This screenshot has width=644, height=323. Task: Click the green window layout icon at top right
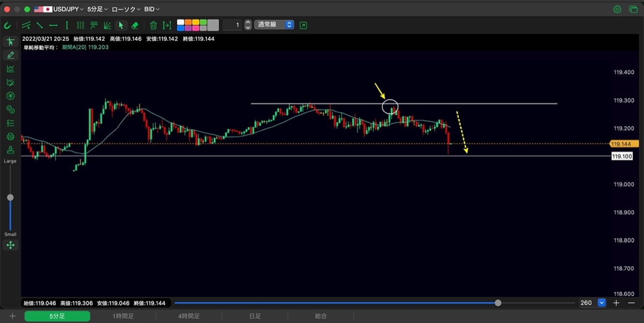(633, 9)
